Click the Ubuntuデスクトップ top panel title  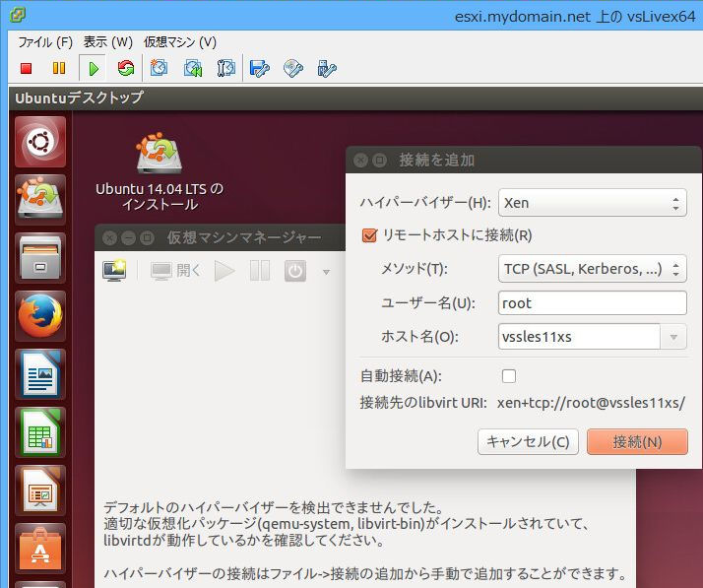click(x=80, y=98)
